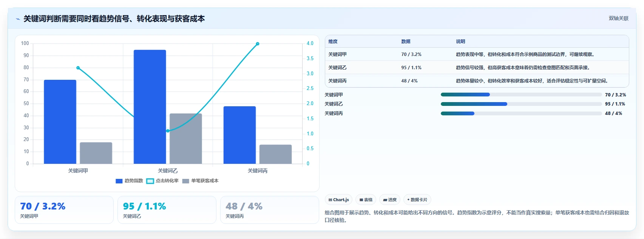Viewport: 644px width, 239px height.
Task: Click the blue legend swatch for 趋势指数
Action: coord(119,181)
